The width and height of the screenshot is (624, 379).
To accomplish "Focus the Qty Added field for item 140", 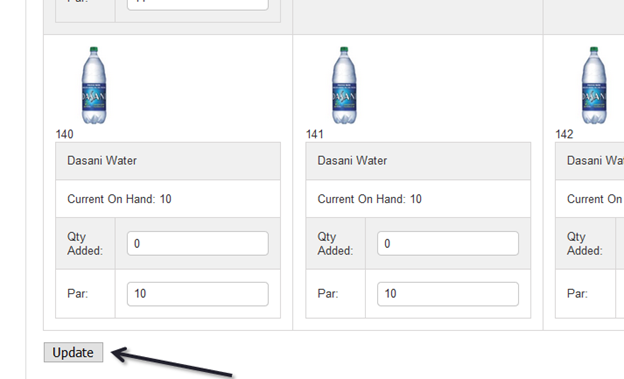I will [x=198, y=243].
